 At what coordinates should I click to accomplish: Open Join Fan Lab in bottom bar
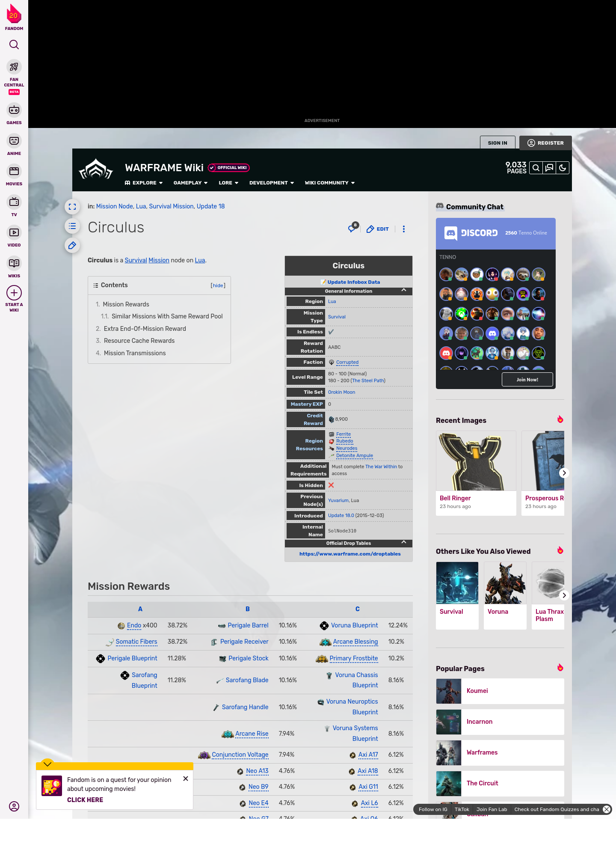492,809
